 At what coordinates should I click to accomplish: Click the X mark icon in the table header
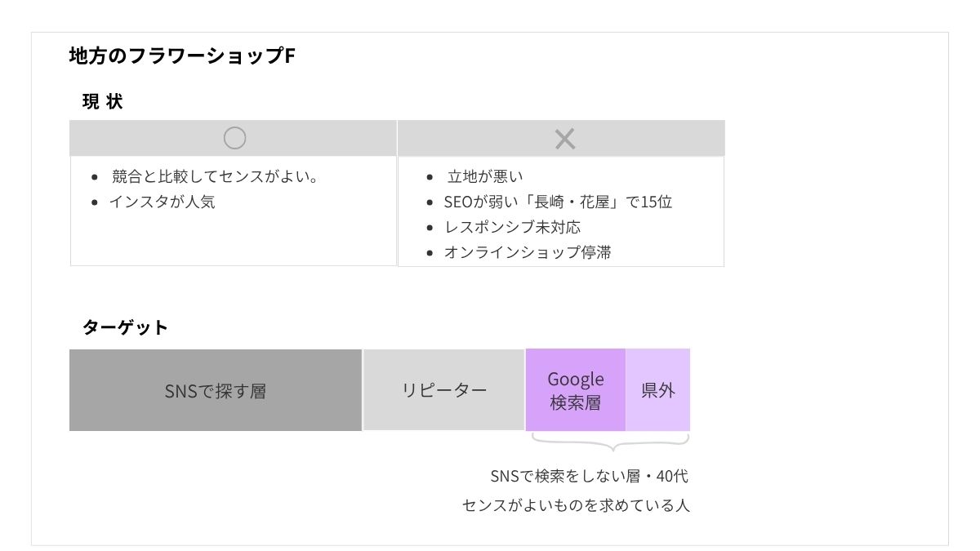565,139
